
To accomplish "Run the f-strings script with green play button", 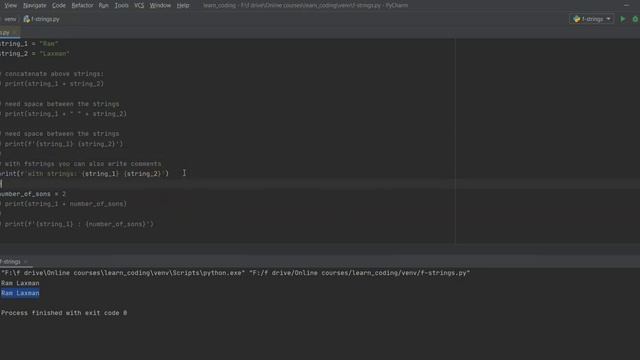I will [623, 19].
